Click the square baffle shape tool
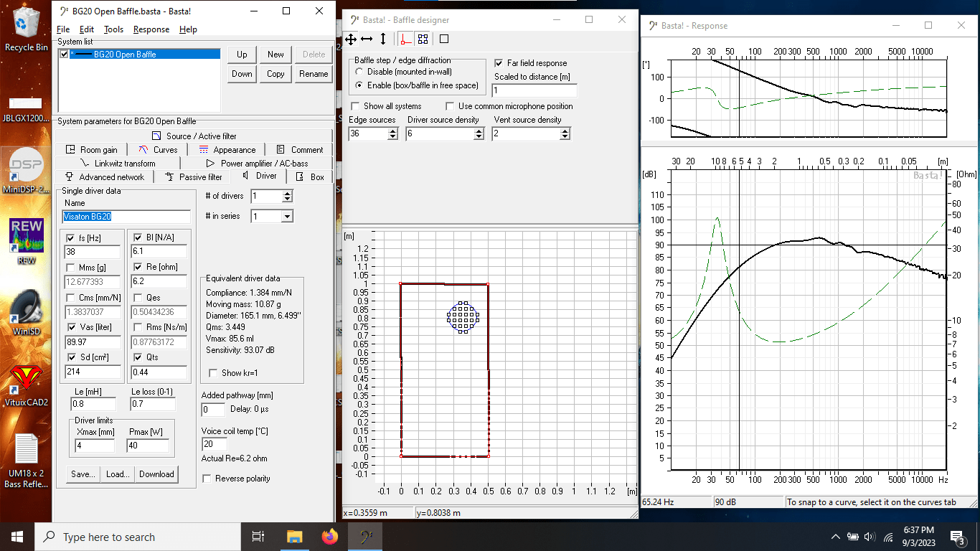This screenshot has height=551, width=980. click(x=444, y=39)
